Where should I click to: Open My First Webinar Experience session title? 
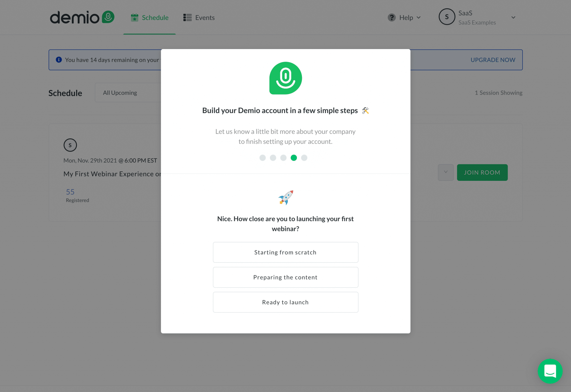(112, 174)
